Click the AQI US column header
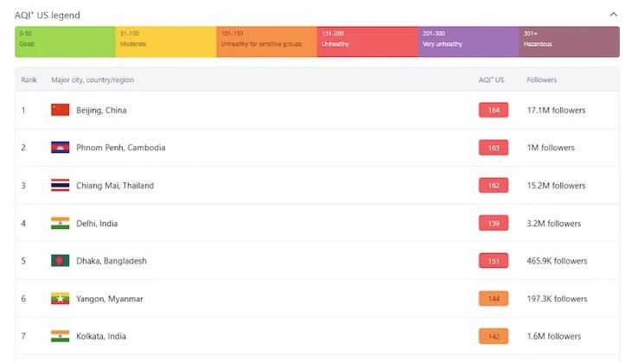644x362 pixels. point(491,79)
